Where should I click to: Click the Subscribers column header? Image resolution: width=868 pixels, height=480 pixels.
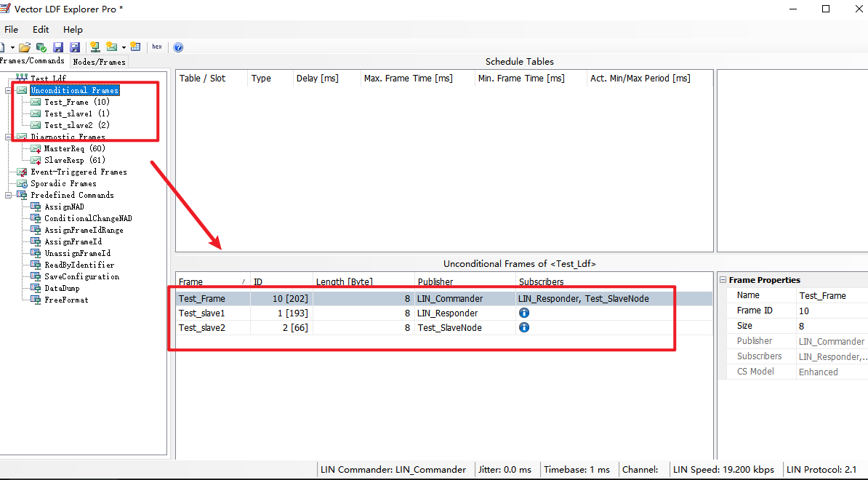coord(614,281)
